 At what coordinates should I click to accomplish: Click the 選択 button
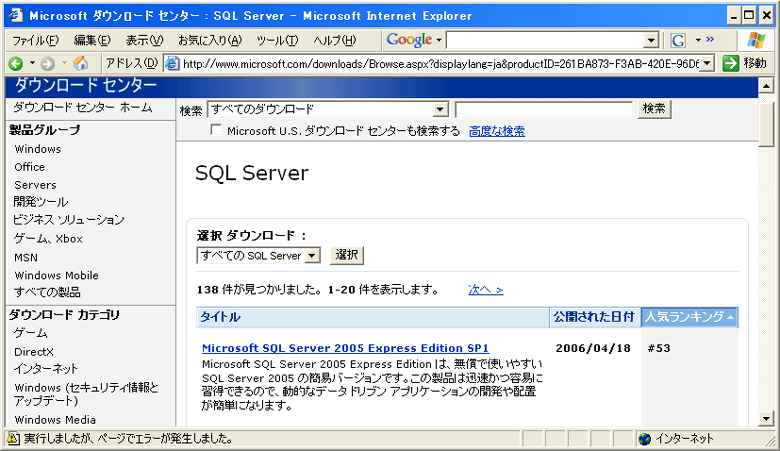(347, 255)
